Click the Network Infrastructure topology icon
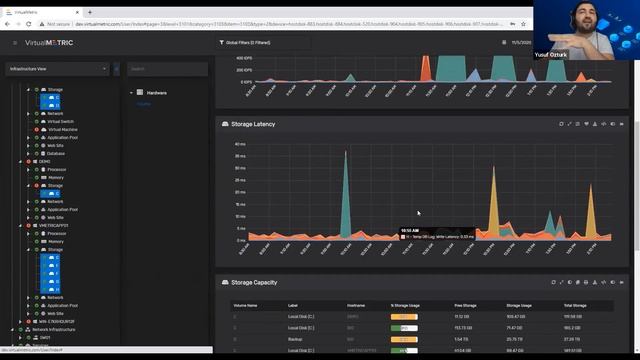Image resolution: width=640 pixels, height=360 pixels. pyautogui.click(x=27, y=330)
